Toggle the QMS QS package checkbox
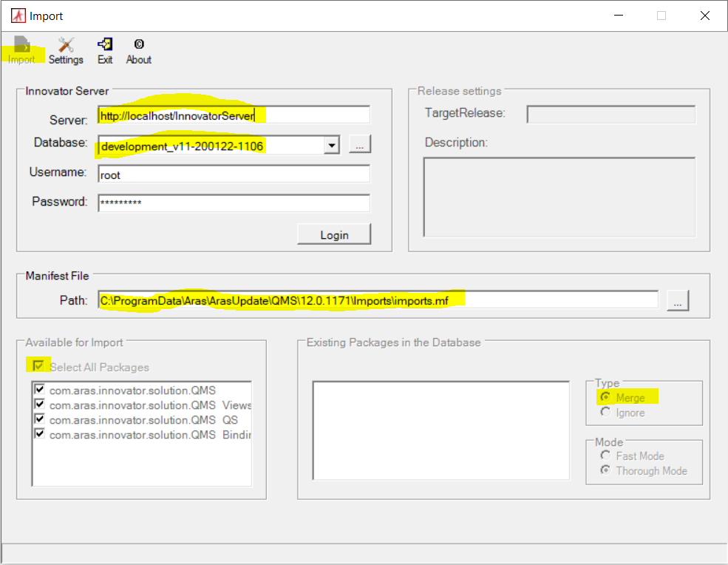The image size is (728, 565). pyautogui.click(x=40, y=420)
